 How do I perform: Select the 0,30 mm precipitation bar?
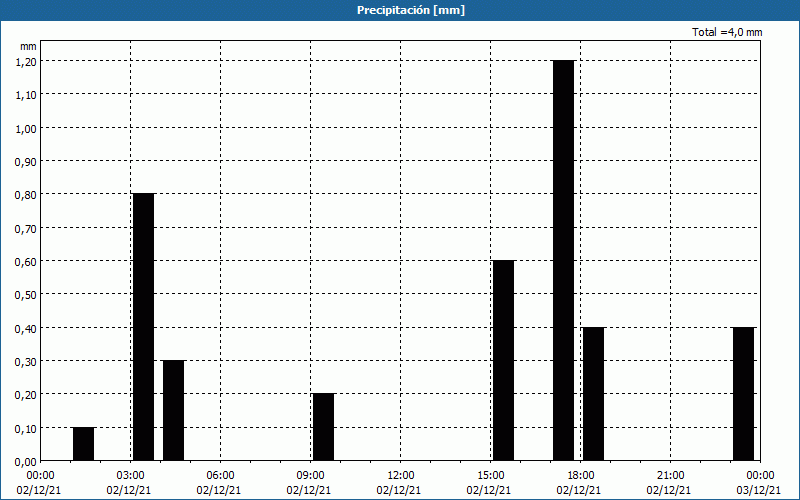pos(173,411)
